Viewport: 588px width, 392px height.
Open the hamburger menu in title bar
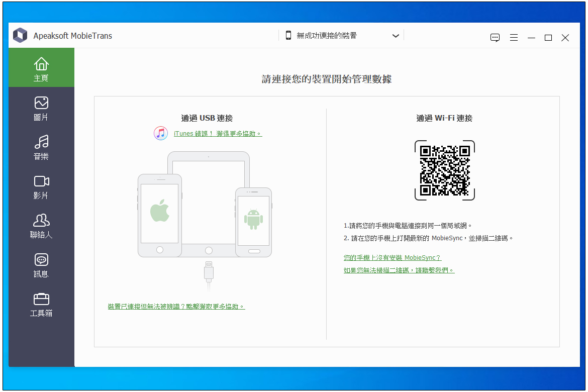tap(514, 38)
